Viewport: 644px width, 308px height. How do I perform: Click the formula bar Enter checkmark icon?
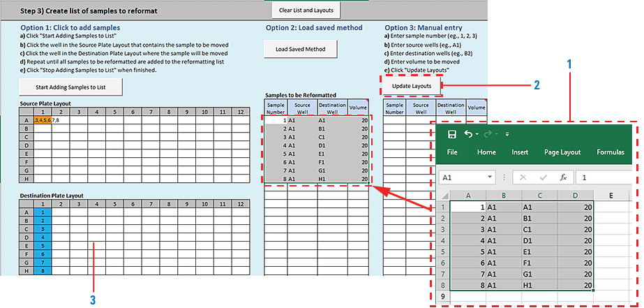pos(543,177)
